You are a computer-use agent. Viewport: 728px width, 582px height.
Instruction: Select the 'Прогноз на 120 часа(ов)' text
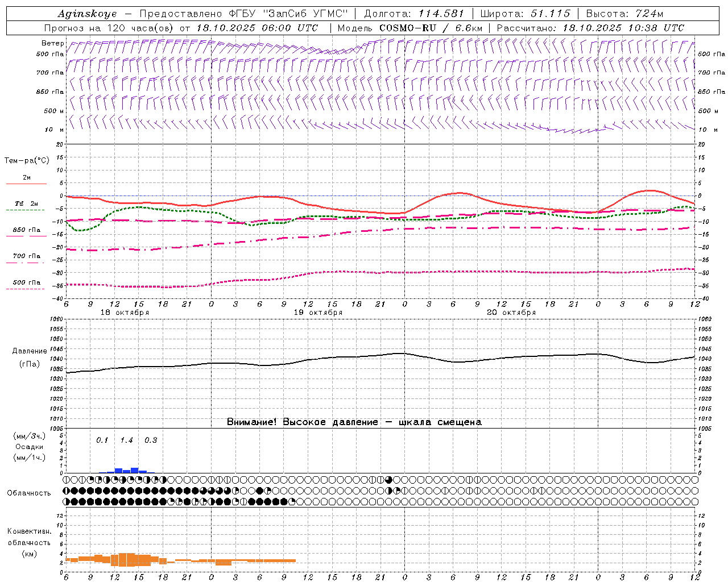tap(110, 28)
